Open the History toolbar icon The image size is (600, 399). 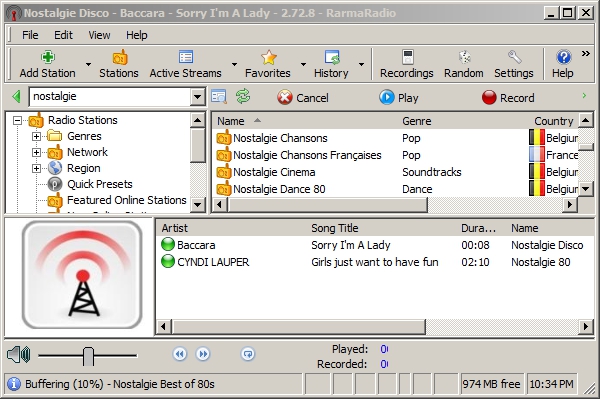point(332,57)
